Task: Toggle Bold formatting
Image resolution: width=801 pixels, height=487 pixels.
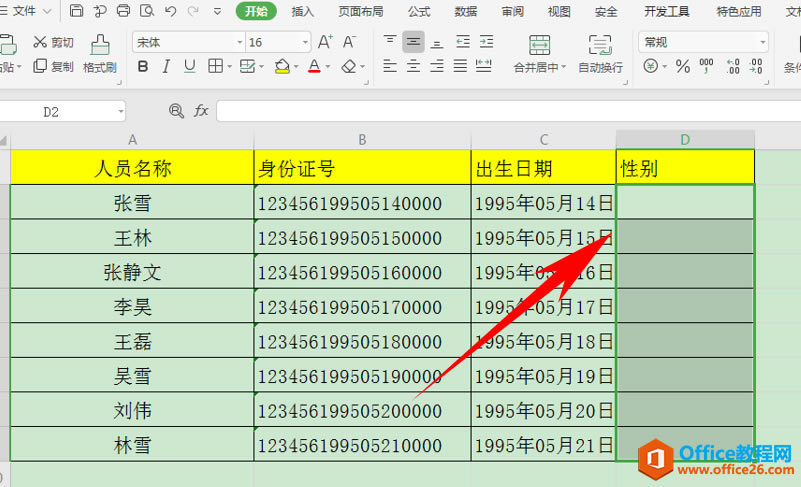Action: tap(142, 67)
